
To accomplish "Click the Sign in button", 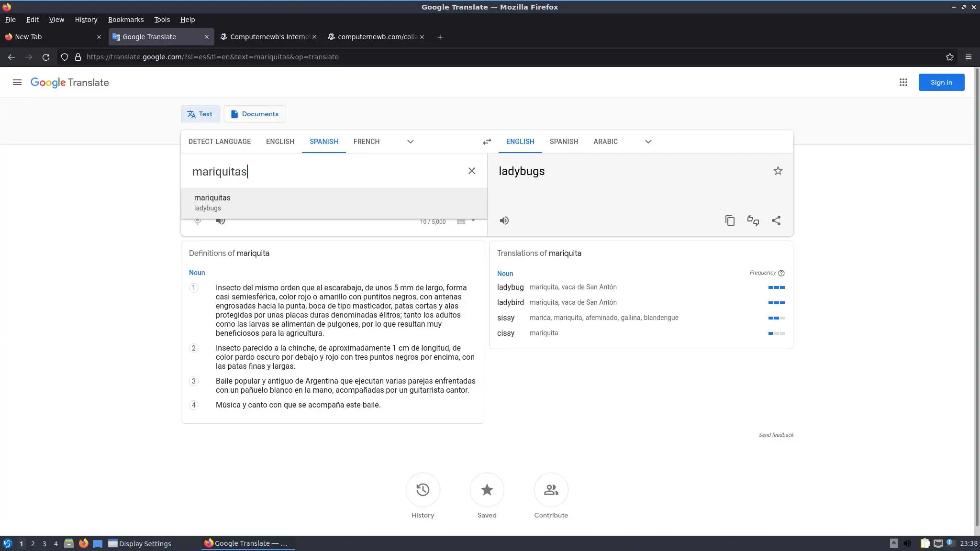I will tap(941, 82).
